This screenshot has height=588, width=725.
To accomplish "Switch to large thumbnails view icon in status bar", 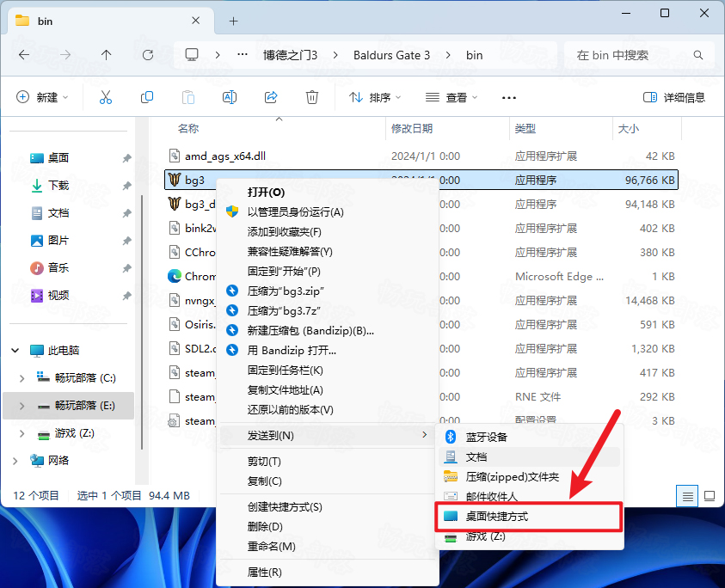I will pyautogui.click(x=710, y=496).
